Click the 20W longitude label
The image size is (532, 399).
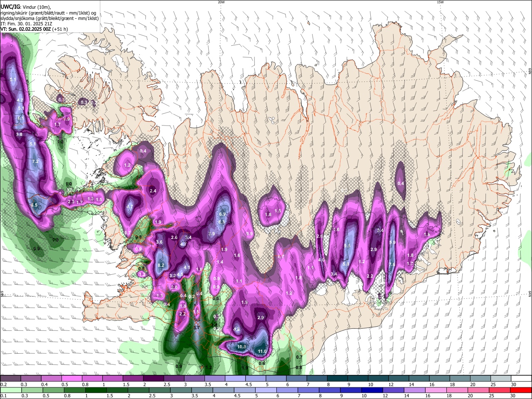[x=221, y=2]
